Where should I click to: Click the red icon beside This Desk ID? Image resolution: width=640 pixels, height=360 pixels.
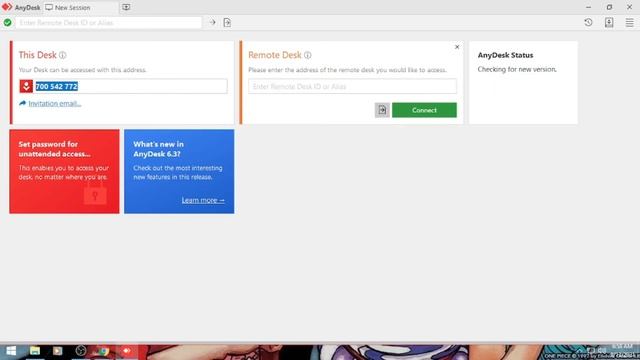(26, 86)
